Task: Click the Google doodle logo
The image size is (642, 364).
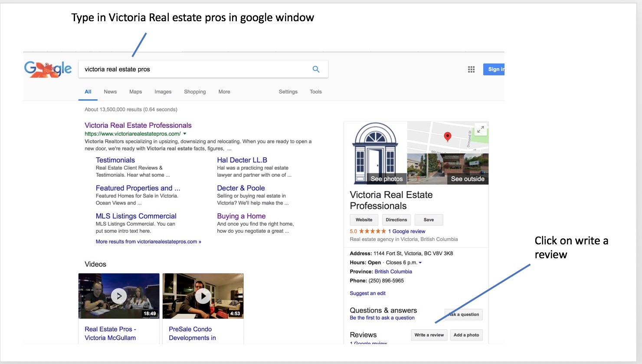Action: [48, 69]
